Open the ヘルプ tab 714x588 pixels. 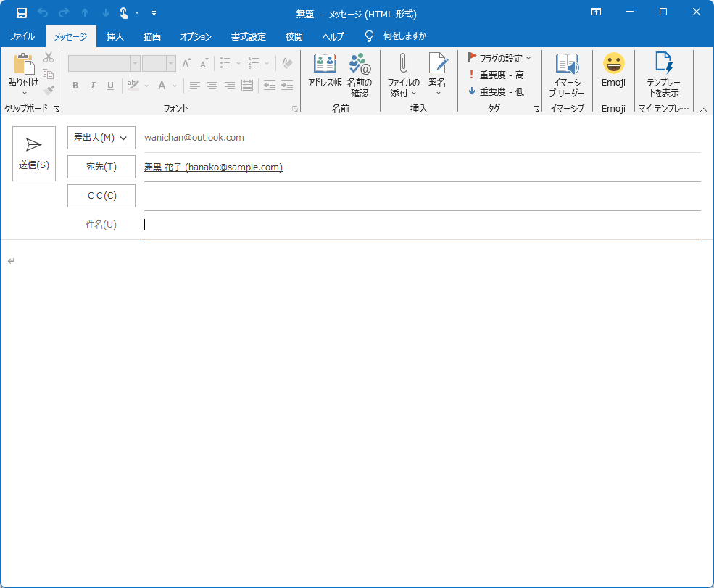[333, 36]
